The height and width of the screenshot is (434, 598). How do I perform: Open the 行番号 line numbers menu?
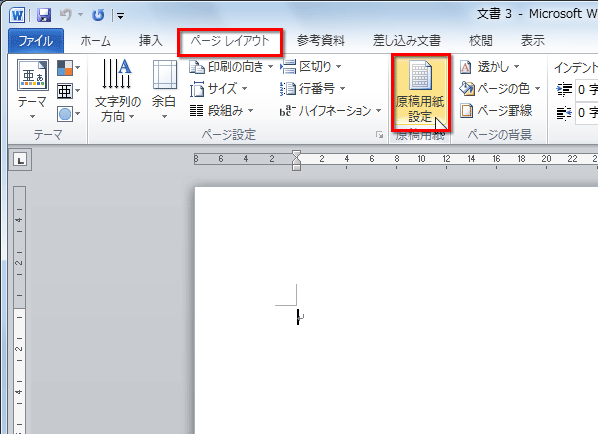click(312, 89)
